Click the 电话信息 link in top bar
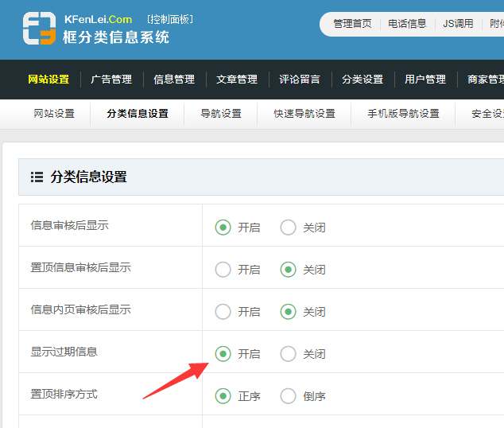This screenshot has width=504, height=428. 407,24
